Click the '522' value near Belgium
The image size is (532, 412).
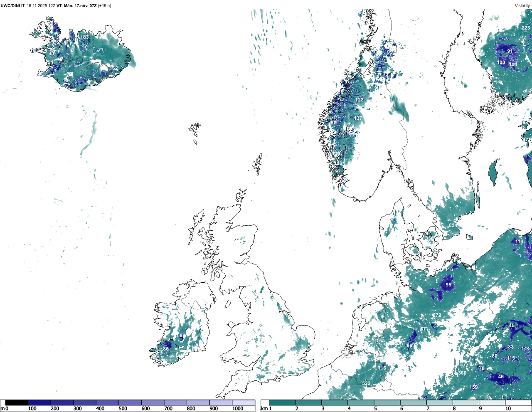366,383
